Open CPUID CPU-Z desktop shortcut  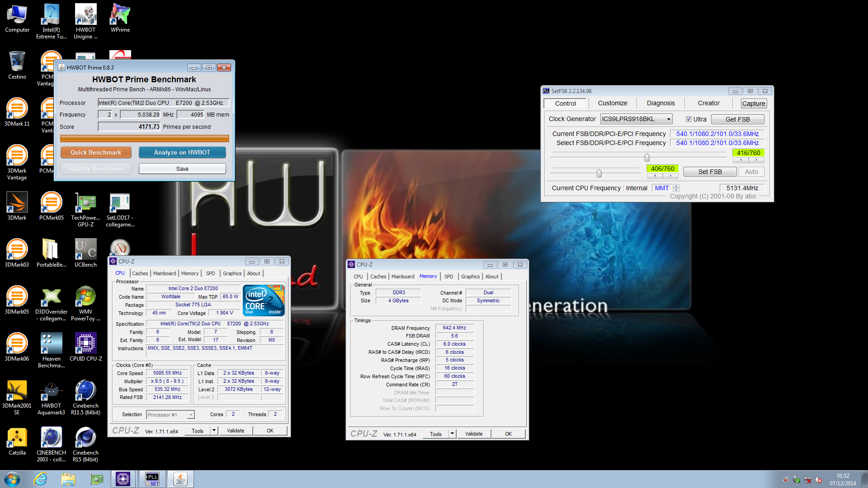click(x=86, y=347)
